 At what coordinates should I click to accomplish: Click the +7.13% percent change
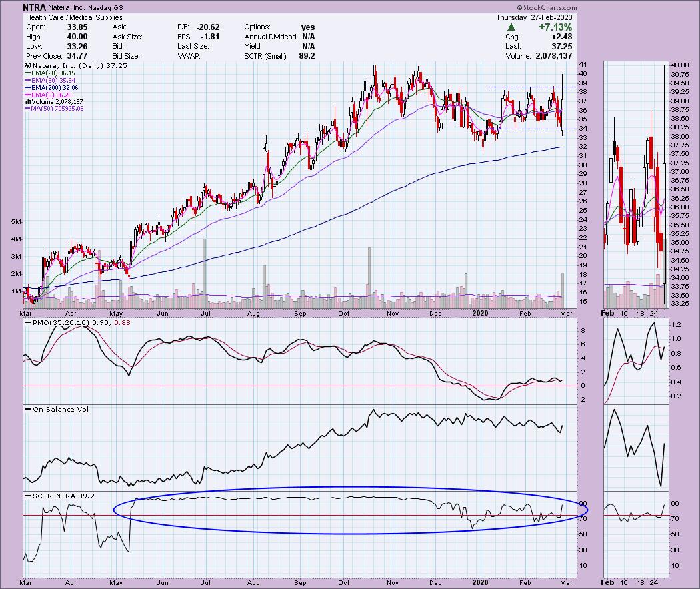pyautogui.click(x=555, y=27)
